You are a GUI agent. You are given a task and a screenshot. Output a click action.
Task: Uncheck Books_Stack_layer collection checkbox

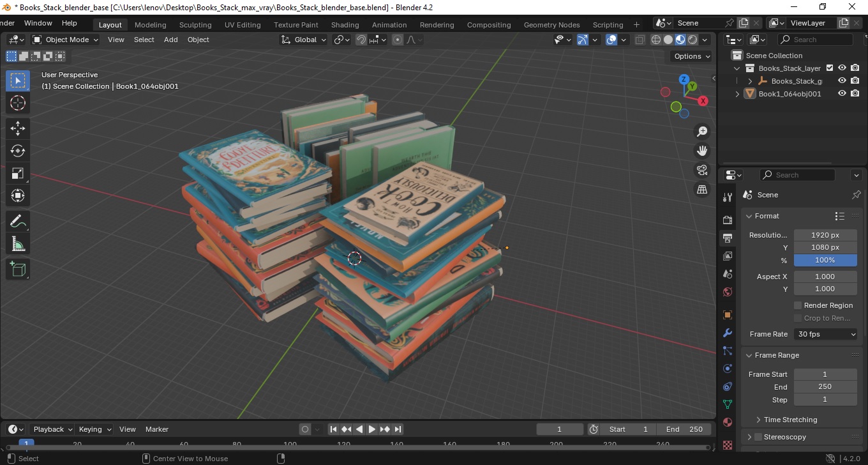click(830, 68)
